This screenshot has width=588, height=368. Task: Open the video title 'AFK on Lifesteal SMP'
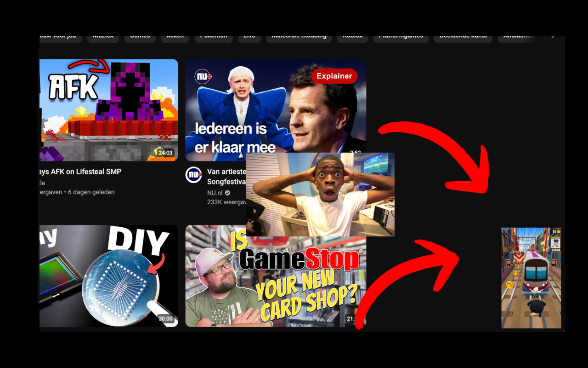[80, 172]
